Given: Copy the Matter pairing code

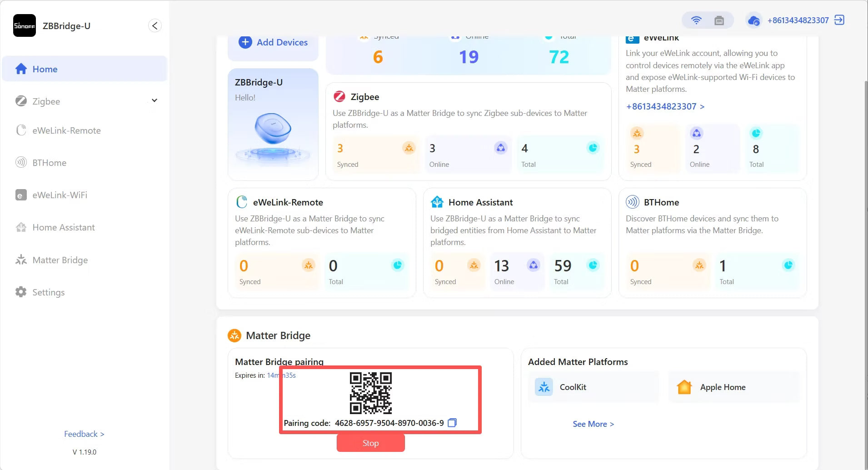Looking at the screenshot, I should (452, 423).
